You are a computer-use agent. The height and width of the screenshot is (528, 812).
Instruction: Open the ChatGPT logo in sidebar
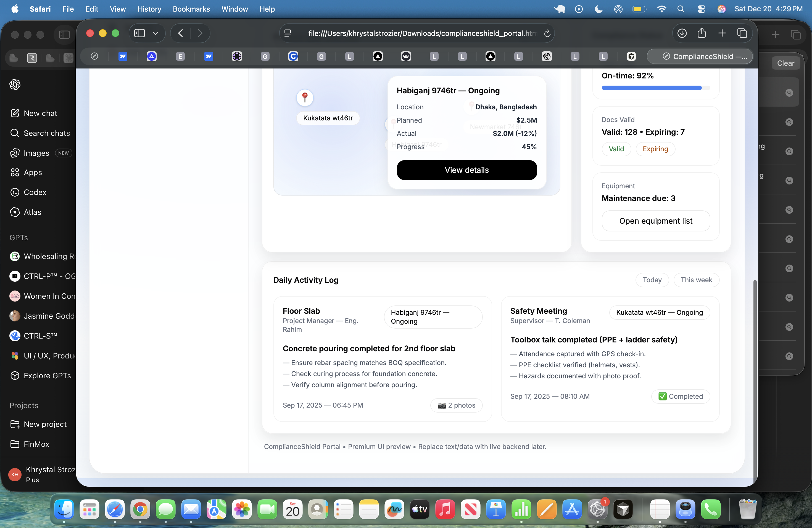point(15,84)
